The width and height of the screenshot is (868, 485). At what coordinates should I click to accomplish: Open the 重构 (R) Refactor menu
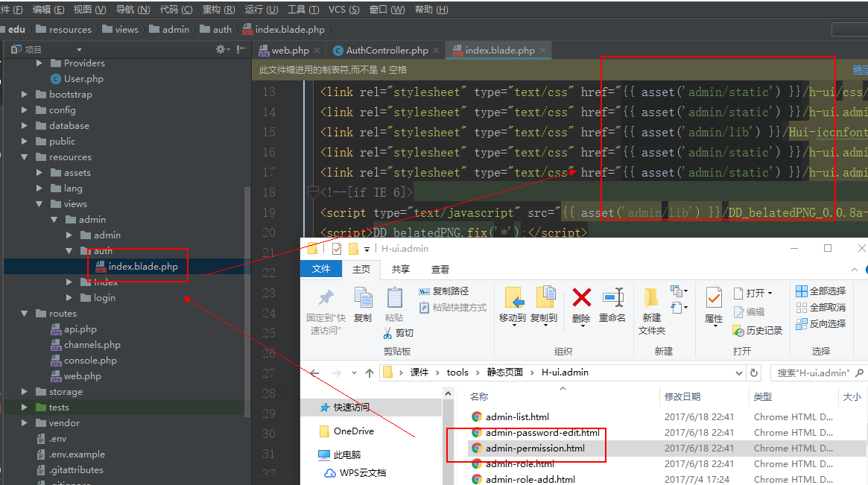[x=218, y=10]
